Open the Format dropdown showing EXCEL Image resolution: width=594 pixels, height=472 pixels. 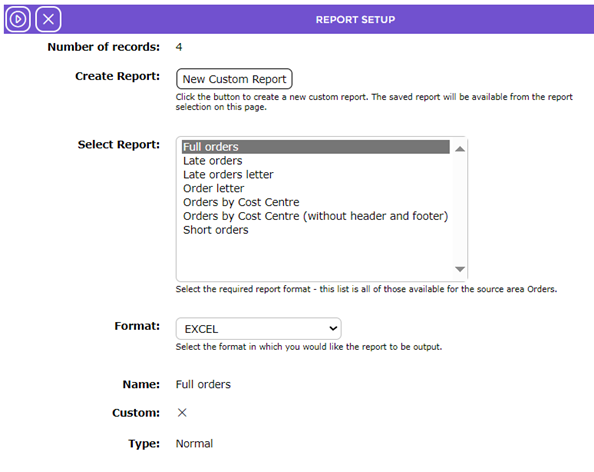click(258, 328)
